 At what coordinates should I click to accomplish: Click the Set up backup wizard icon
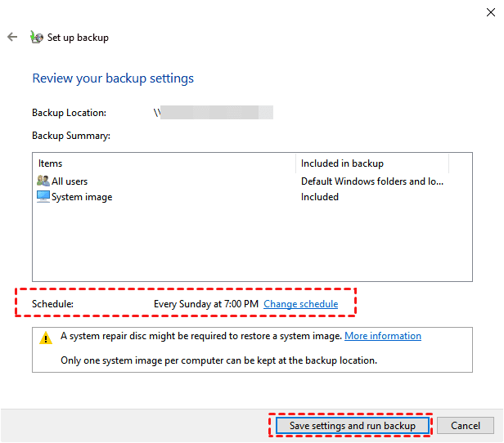(36, 37)
